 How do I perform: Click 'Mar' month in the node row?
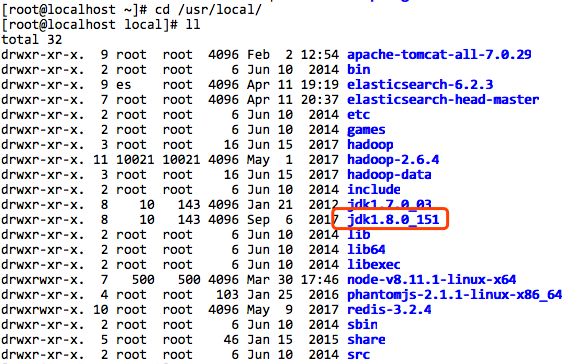pos(259,280)
